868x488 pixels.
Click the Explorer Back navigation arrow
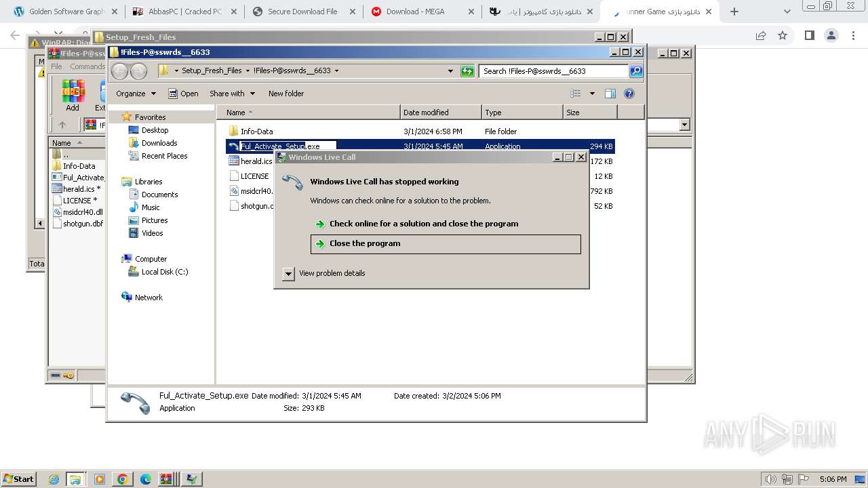tap(120, 71)
